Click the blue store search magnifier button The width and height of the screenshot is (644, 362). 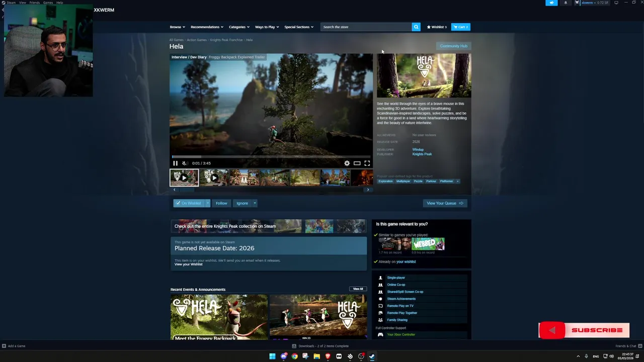416,27
